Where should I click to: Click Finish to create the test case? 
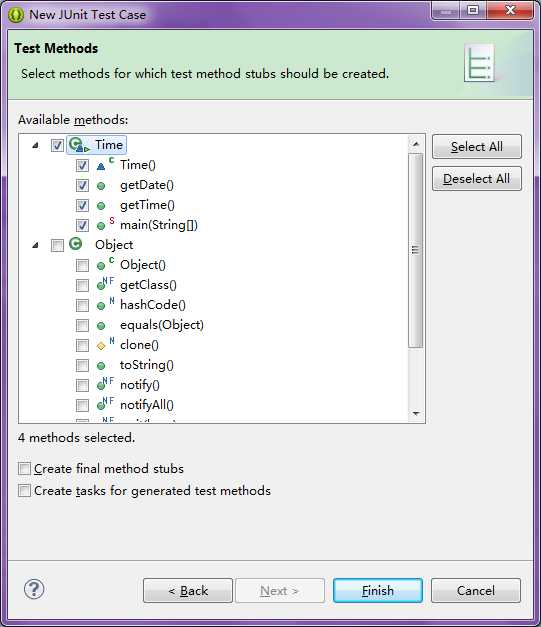tap(378, 590)
